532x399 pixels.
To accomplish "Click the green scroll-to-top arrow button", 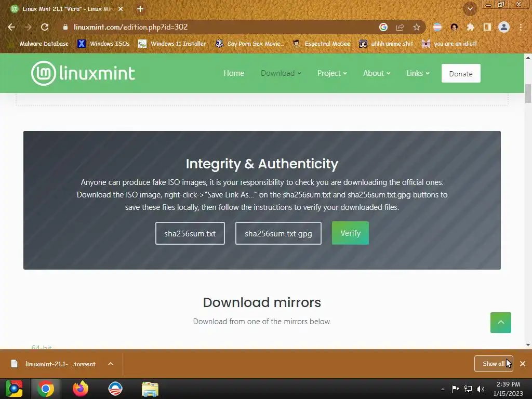I will click(500, 322).
